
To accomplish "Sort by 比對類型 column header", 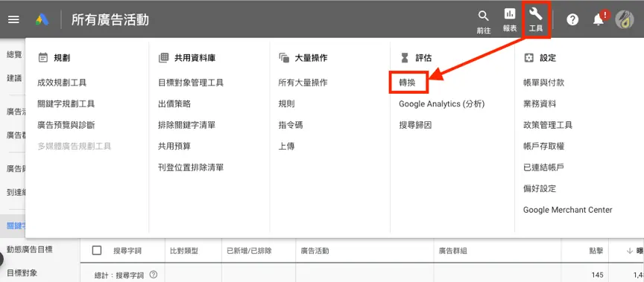I will 183,251.
